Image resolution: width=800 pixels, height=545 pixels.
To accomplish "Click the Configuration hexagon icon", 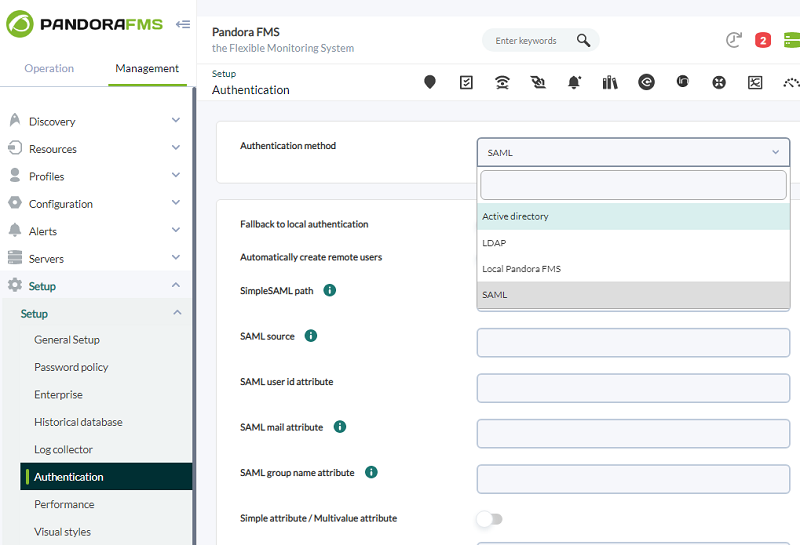I will pos(15,203).
